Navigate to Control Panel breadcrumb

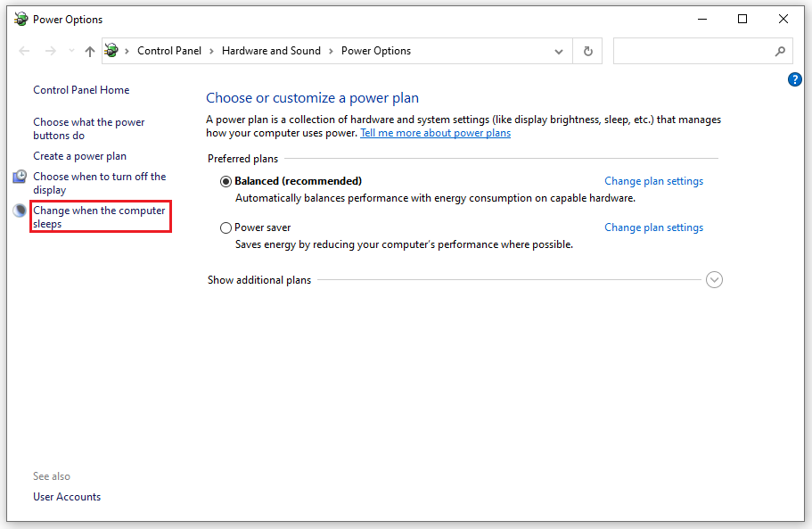tap(169, 51)
